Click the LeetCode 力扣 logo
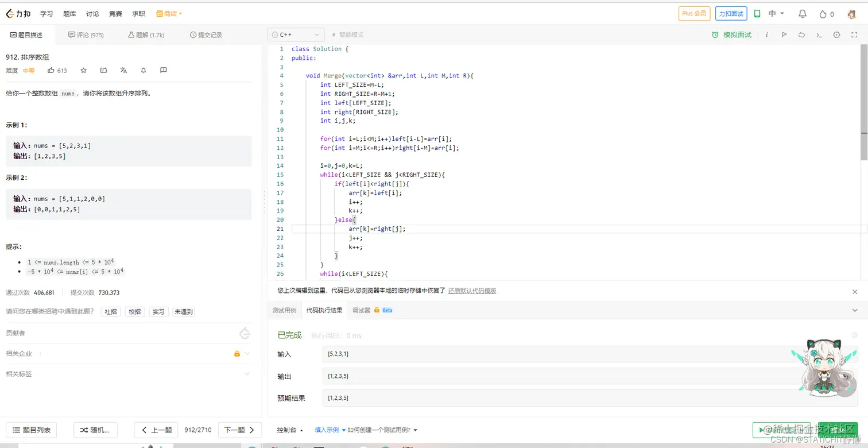This screenshot has width=868, height=448. [20, 14]
